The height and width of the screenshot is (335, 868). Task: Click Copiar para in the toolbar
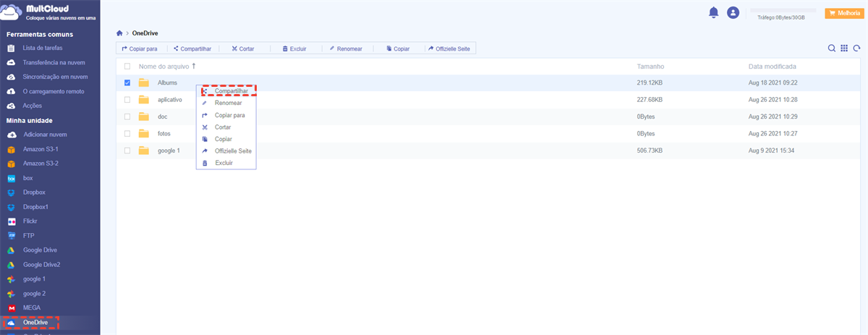point(140,48)
